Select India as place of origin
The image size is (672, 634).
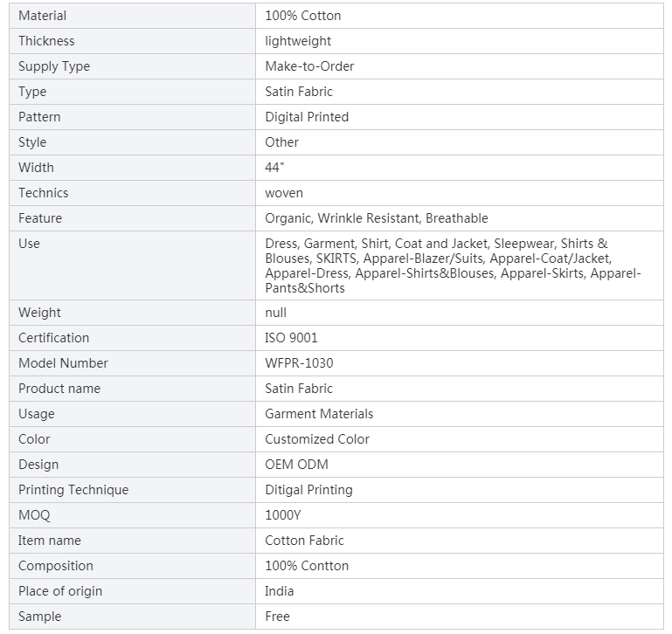click(x=280, y=591)
